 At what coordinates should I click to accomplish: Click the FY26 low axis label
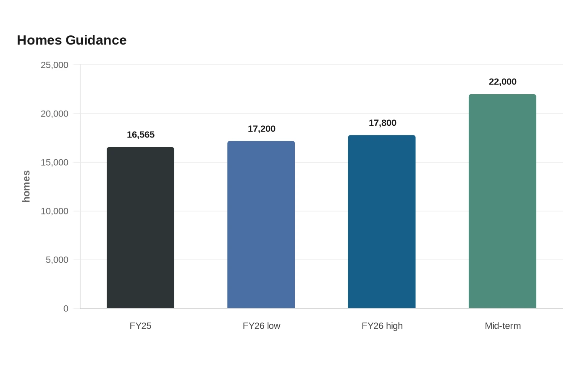[x=261, y=326]
